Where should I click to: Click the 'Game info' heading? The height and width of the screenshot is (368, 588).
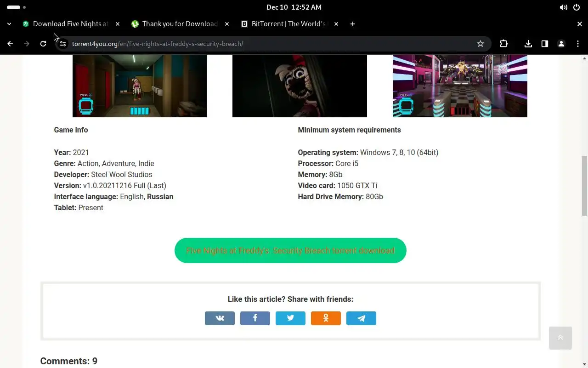pos(71,130)
